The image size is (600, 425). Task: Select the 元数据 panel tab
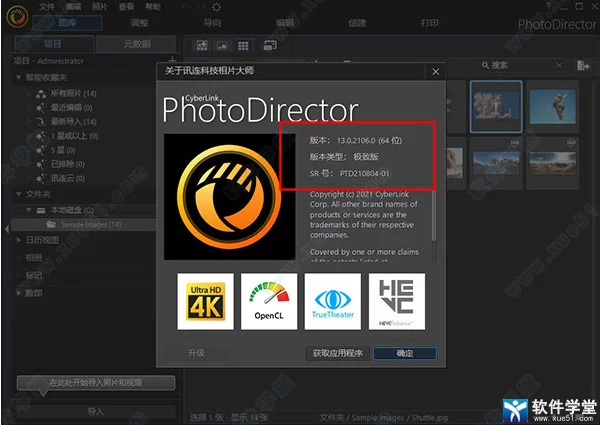click(x=136, y=44)
